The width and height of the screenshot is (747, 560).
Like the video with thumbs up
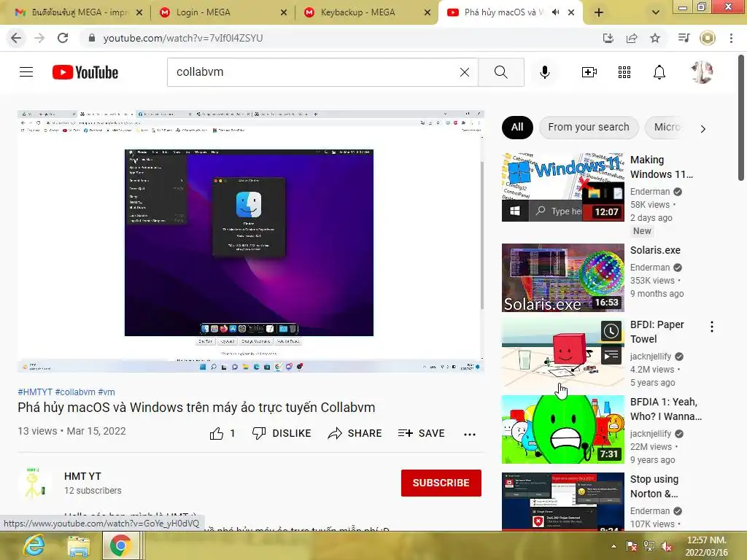(x=217, y=433)
